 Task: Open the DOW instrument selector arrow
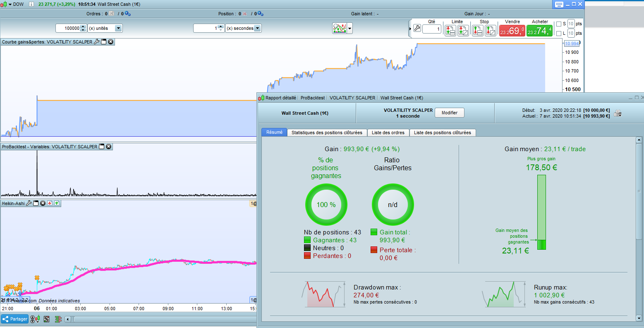click(x=10, y=4)
